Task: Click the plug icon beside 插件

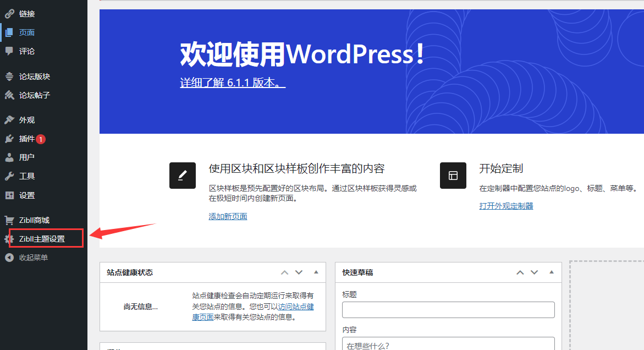Action: point(9,139)
